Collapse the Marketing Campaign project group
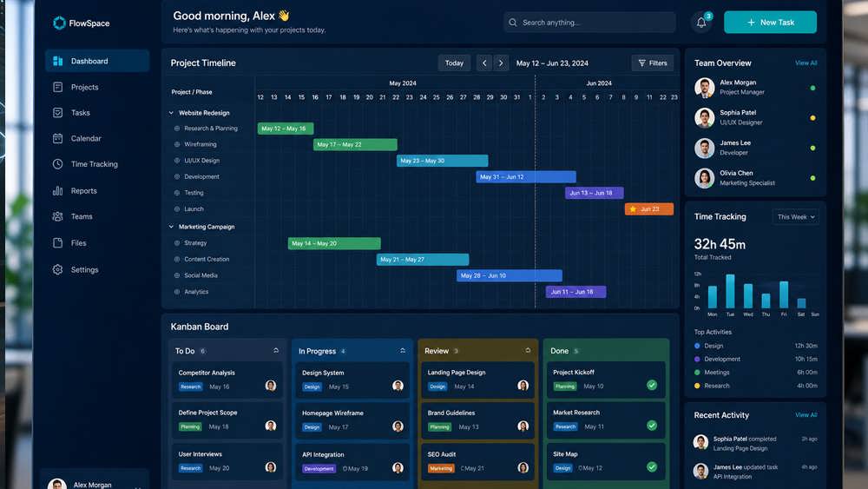 pos(171,227)
